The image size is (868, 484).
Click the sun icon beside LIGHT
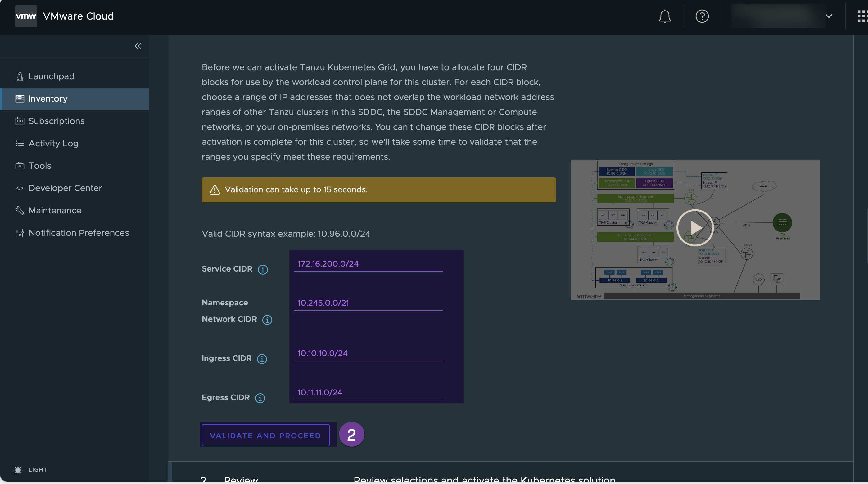[18, 469]
